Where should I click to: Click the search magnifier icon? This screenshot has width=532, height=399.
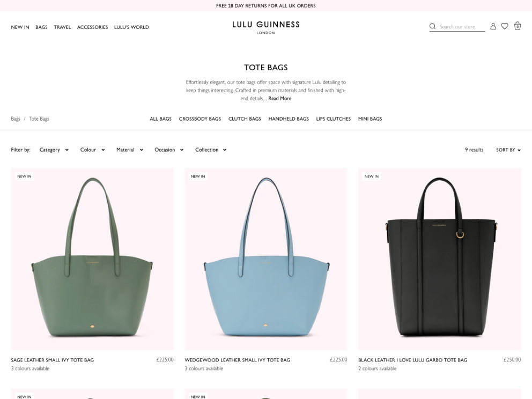(432, 26)
